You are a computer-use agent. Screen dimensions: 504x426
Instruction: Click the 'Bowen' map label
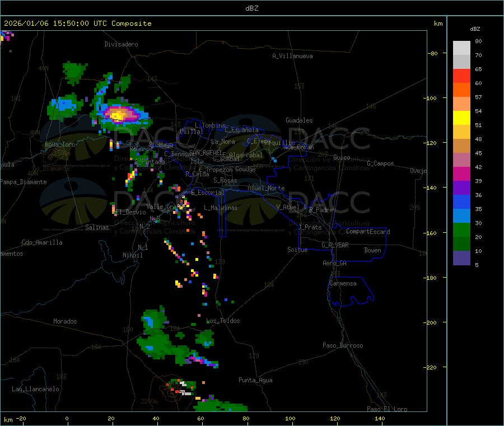373,250
